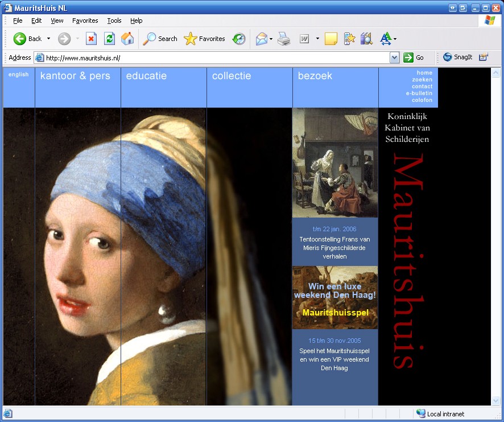504x422 pixels.
Task: Click Koninklijk Kabinet van Schilderijen text
Action: click(407, 128)
